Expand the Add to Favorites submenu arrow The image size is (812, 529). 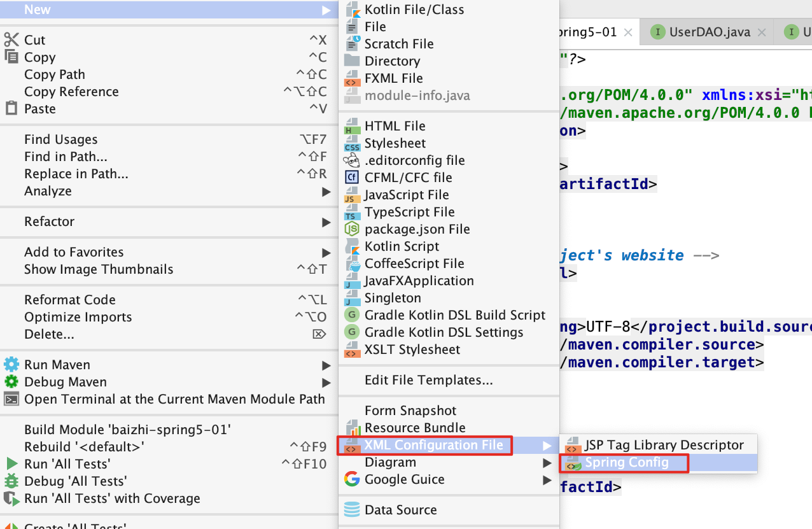(326, 253)
